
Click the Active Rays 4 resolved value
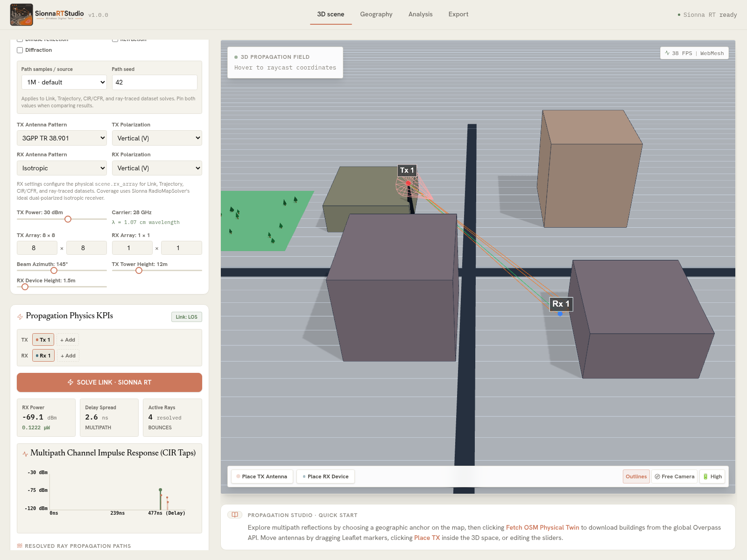[x=165, y=417]
